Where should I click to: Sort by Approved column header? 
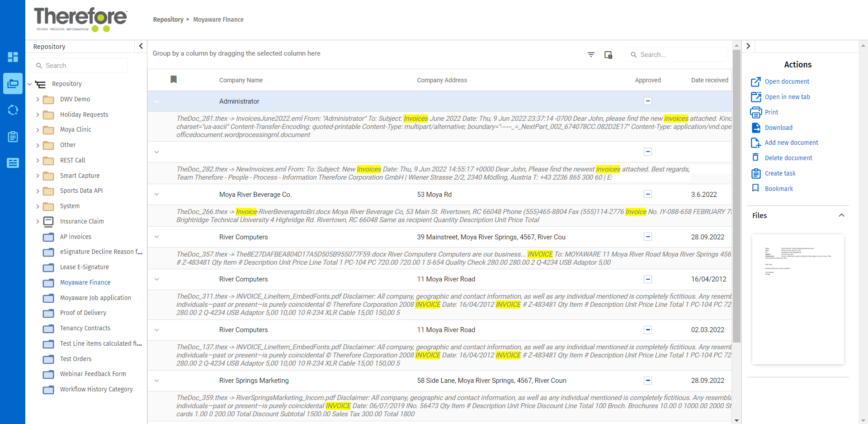pyautogui.click(x=648, y=80)
